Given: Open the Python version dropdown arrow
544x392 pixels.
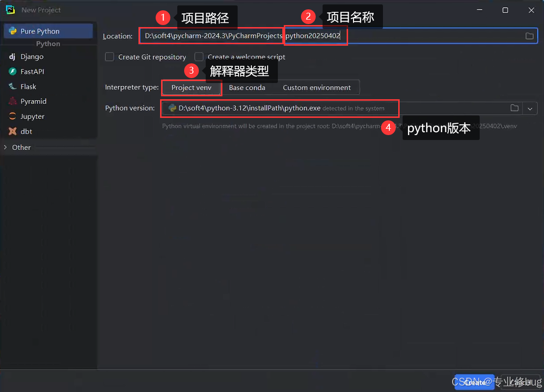Looking at the screenshot, I should click(x=530, y=109).
